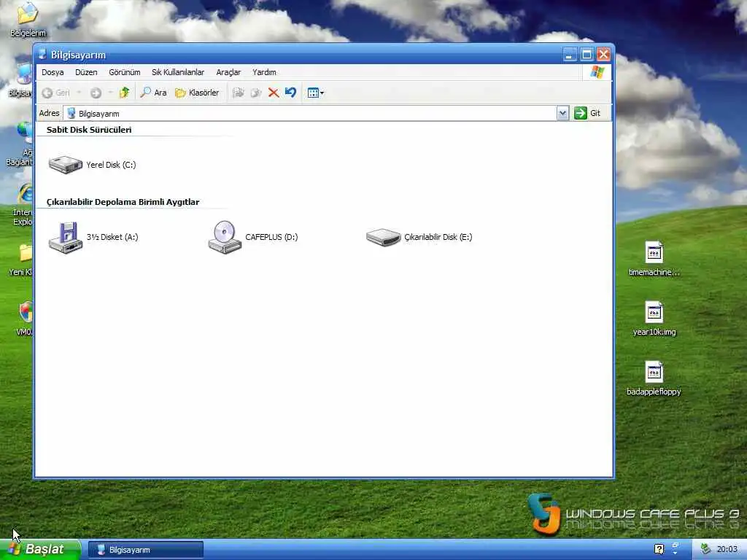Click the Sabit Disk Sürücüleri group header
The width and height of the screenshot is (747, 560).
click(89, 130)
